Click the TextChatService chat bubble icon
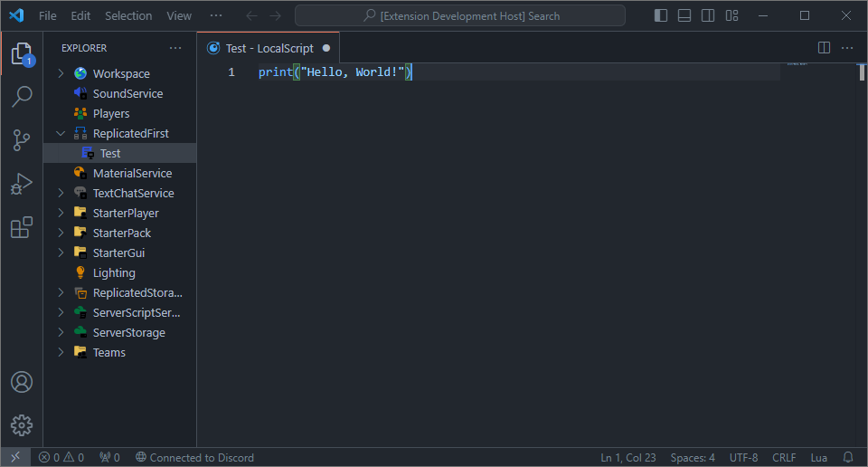868x467 pixels. tap(80, 193)
